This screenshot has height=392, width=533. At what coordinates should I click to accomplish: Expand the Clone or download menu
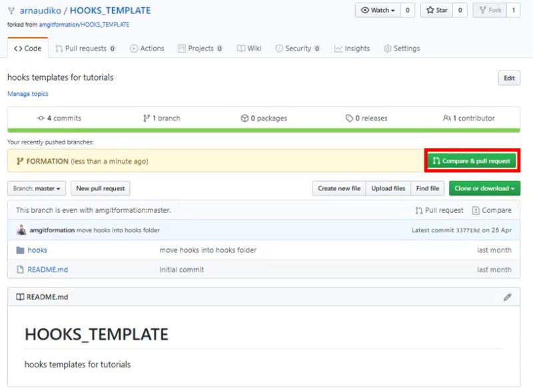tap(484, 188)
